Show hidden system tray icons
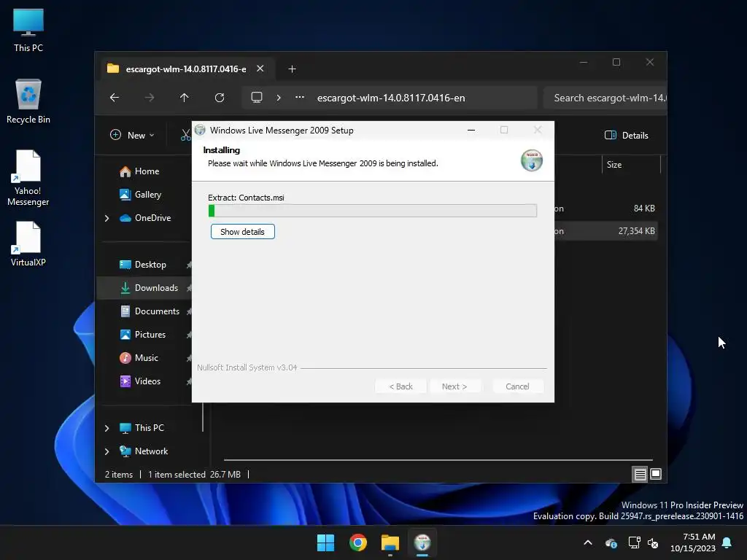 (x=588, y=542)
